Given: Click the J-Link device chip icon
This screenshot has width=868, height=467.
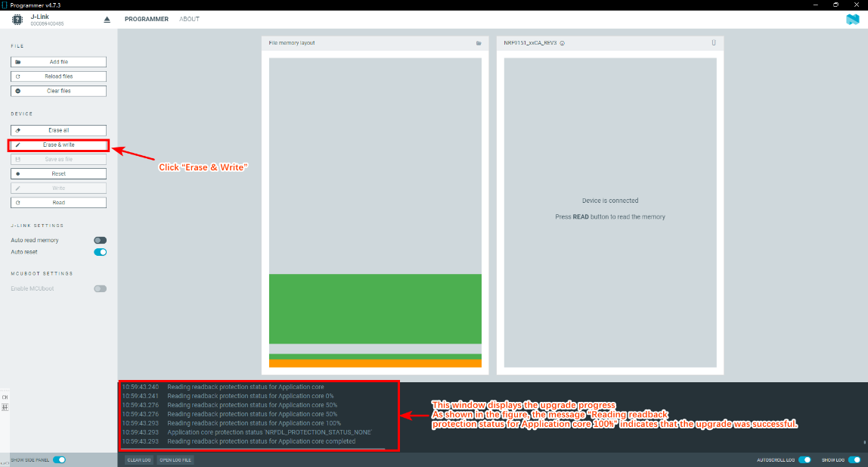Looking at the screenshot, I should pos(17,20).
